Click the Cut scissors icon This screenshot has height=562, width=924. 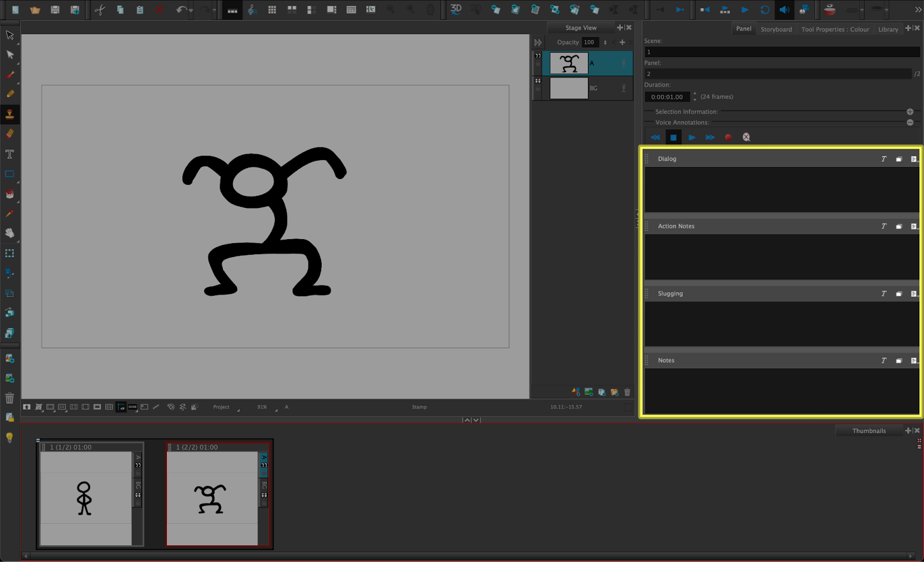point(100,10)
